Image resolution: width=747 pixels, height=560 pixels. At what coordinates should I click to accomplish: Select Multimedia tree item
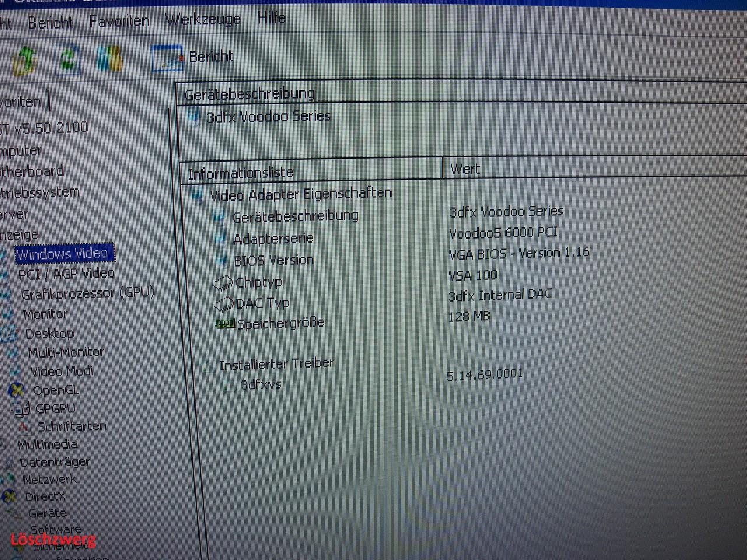point(47,444)
